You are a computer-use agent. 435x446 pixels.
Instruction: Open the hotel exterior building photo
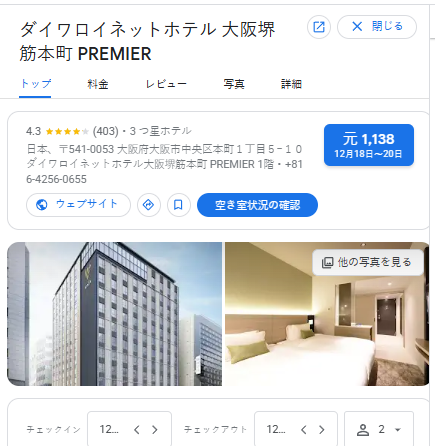(x=114, y=314)
